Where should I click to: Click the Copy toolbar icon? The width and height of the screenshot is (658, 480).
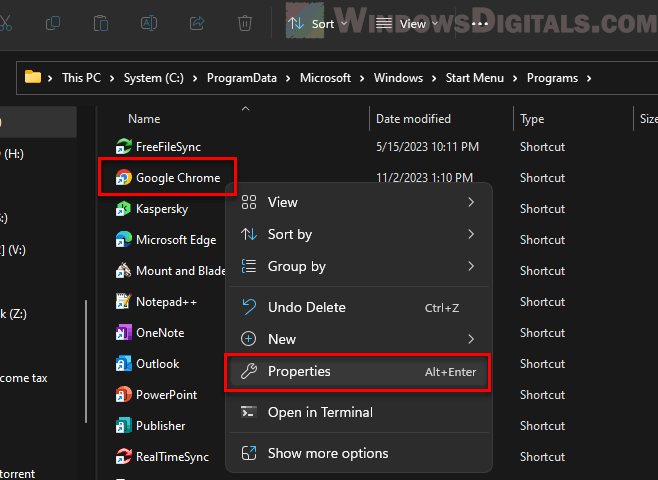[x=53, y=23]
